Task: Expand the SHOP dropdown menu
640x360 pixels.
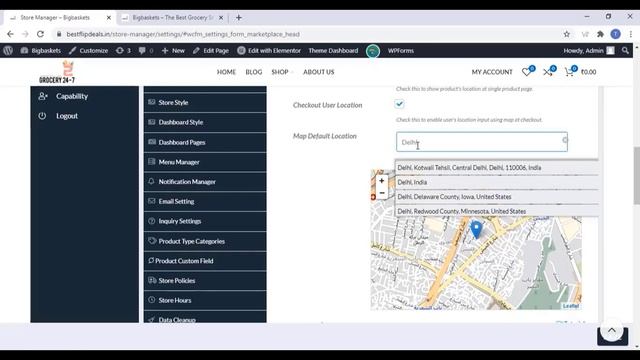Action: pyautogui.click(x=282, y=72)
